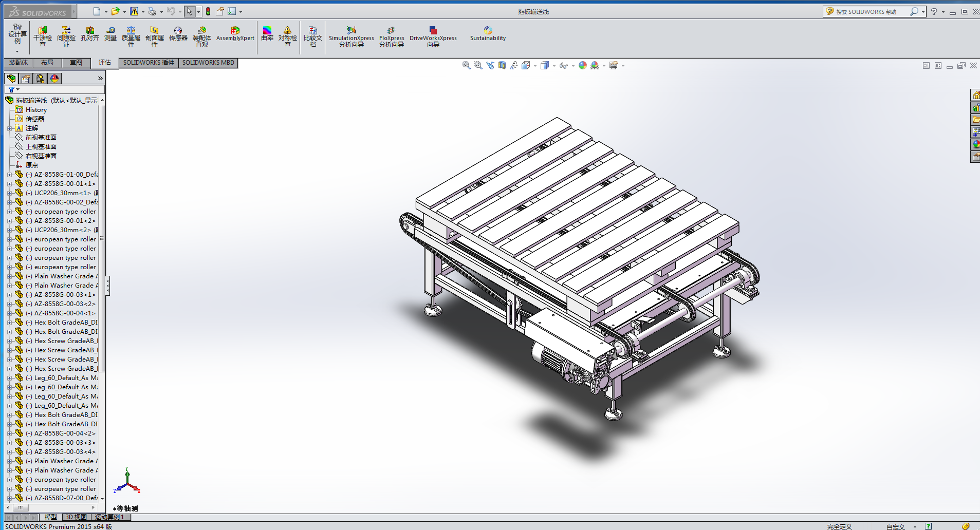Open the Sustainability tool
The image size is (980, 530).
pyautogui.click(x=488, y=34)
